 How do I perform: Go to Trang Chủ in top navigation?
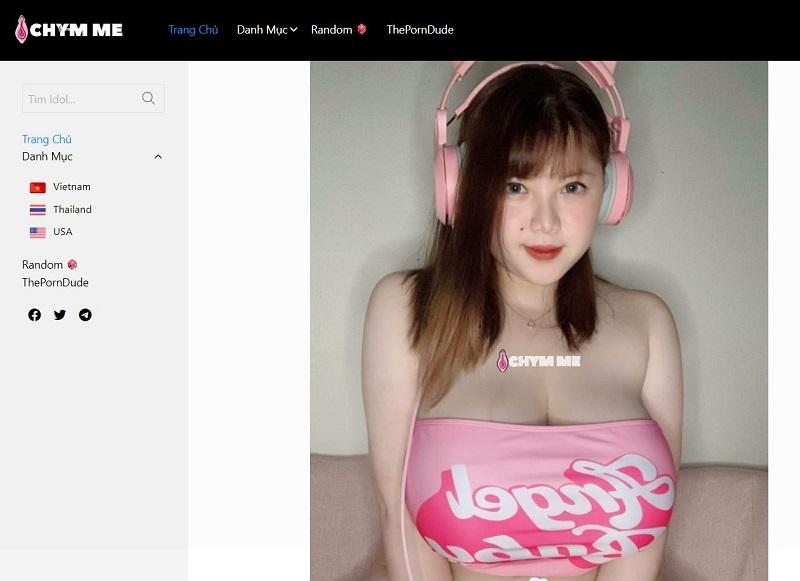point(193,30)
